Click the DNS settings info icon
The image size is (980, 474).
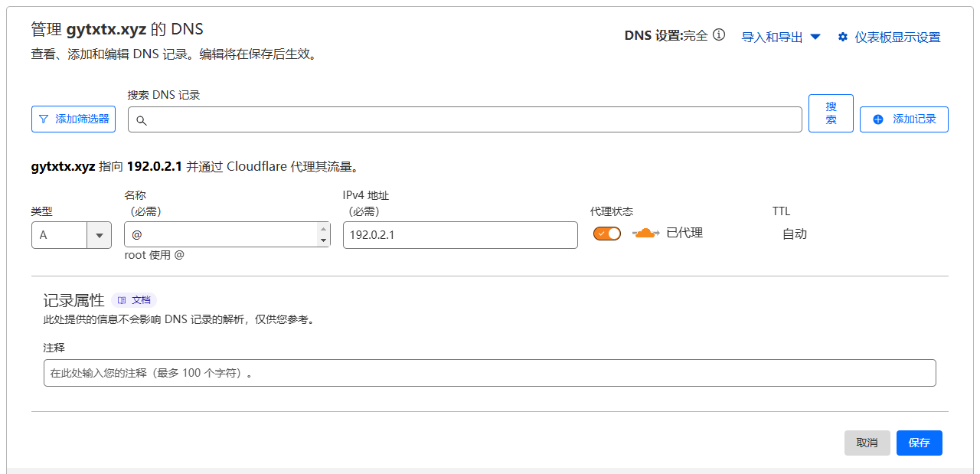click(x=719, y=35)
